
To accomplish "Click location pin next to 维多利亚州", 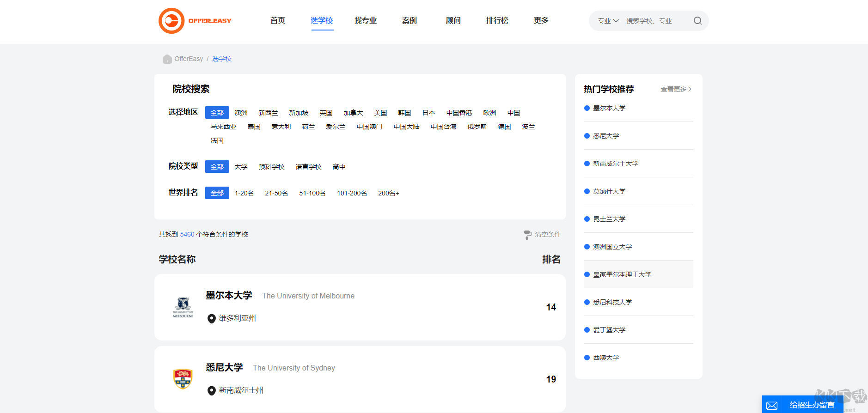I will (212, 319).
